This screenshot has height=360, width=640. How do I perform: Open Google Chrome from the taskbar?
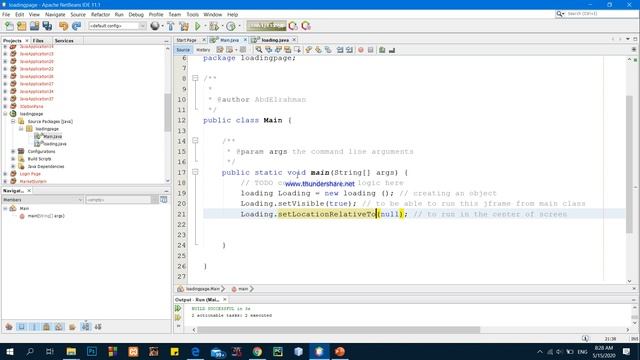coord(257,351)
